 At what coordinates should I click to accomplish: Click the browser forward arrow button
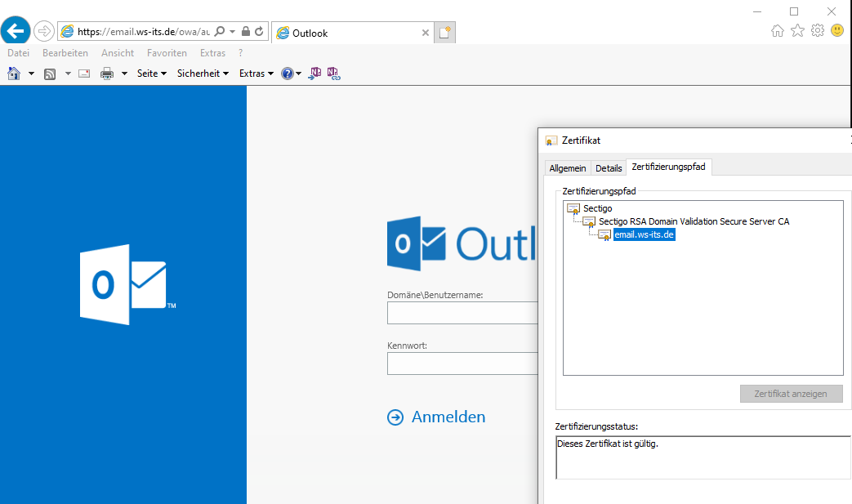pyautogui.click(x=44, y=31)
